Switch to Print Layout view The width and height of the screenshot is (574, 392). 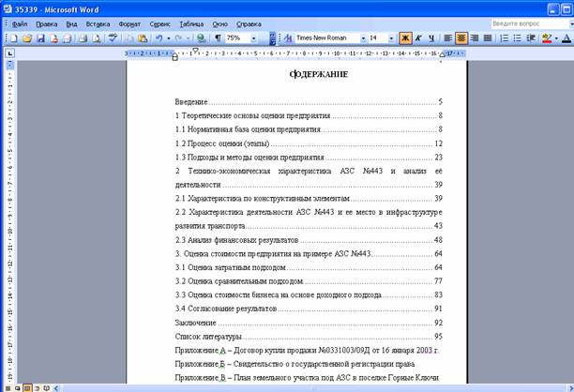[27, 388]
